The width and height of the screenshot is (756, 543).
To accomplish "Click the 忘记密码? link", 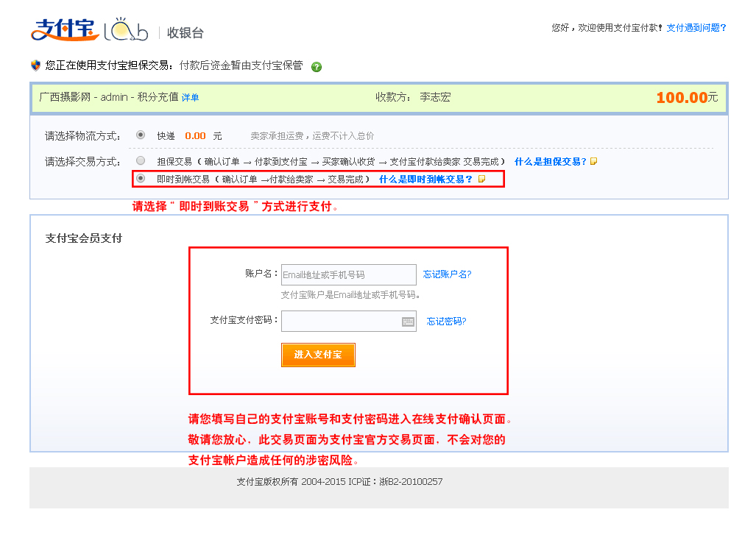I will tap(446, 322).
